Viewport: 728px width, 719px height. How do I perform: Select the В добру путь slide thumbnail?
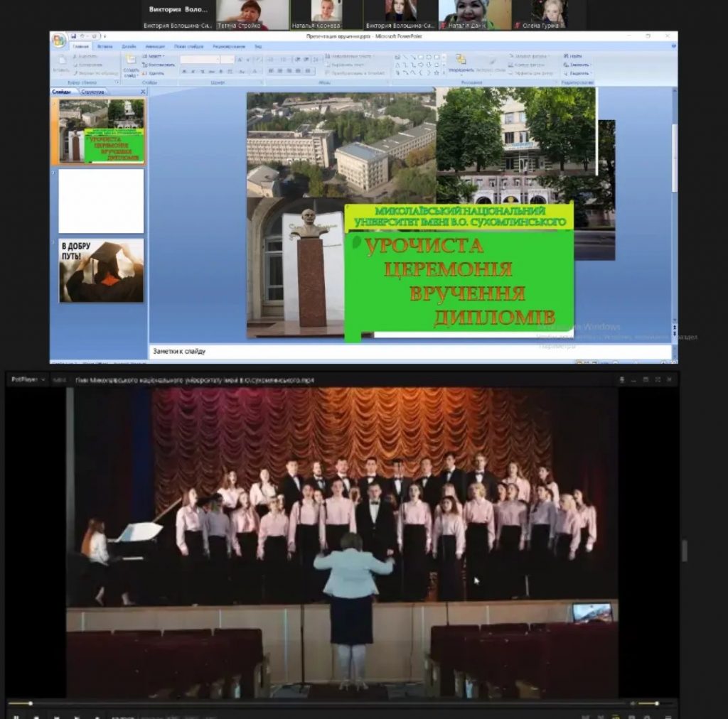coord(101,270)
